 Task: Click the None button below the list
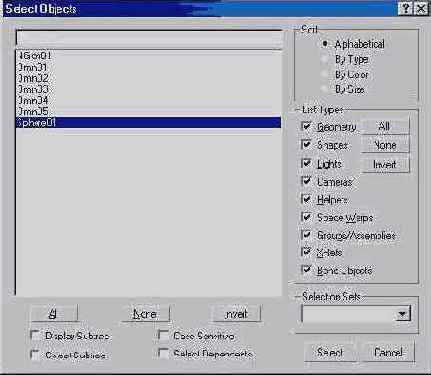(x=145, y=314)
